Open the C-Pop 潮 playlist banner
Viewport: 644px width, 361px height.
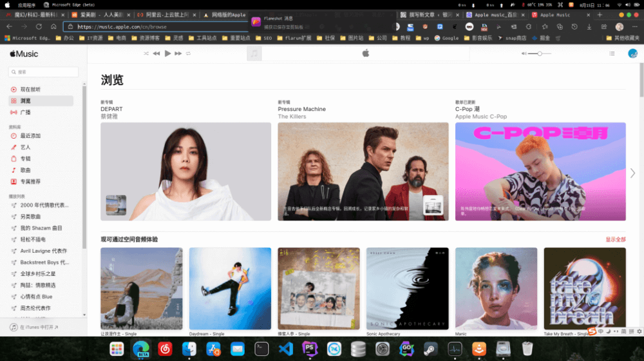[540, 171]
